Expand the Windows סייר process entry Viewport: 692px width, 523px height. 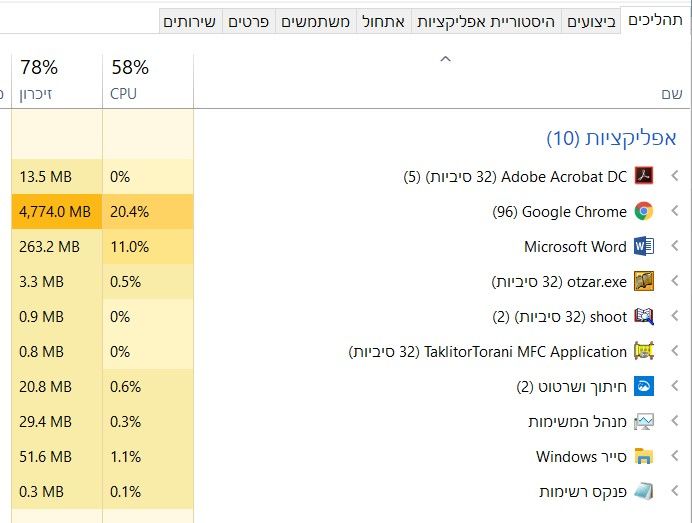(675, 457)
